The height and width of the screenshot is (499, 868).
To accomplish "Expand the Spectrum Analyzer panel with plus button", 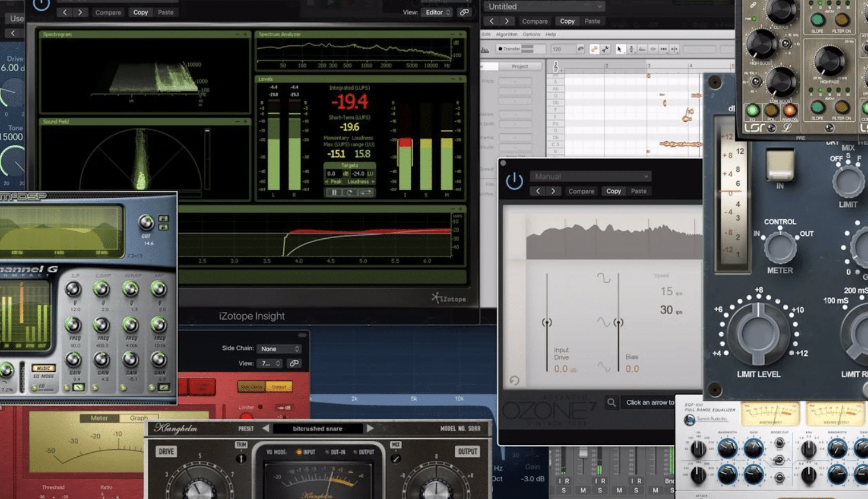I will click(460, 34).
